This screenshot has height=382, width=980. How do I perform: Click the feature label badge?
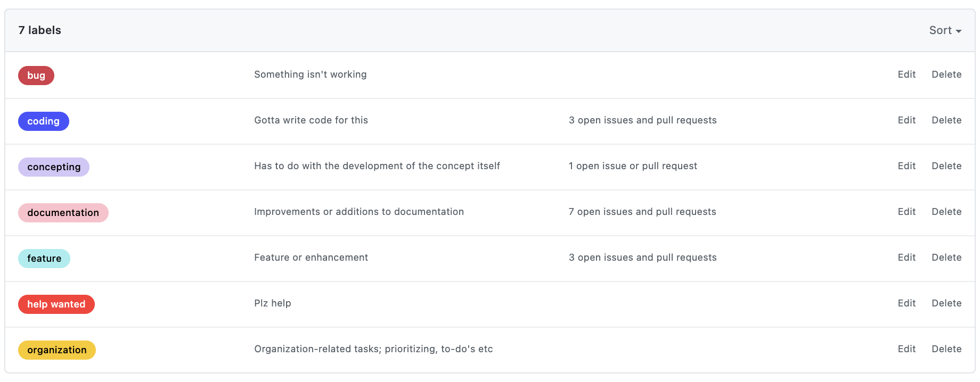click(44, 259)
